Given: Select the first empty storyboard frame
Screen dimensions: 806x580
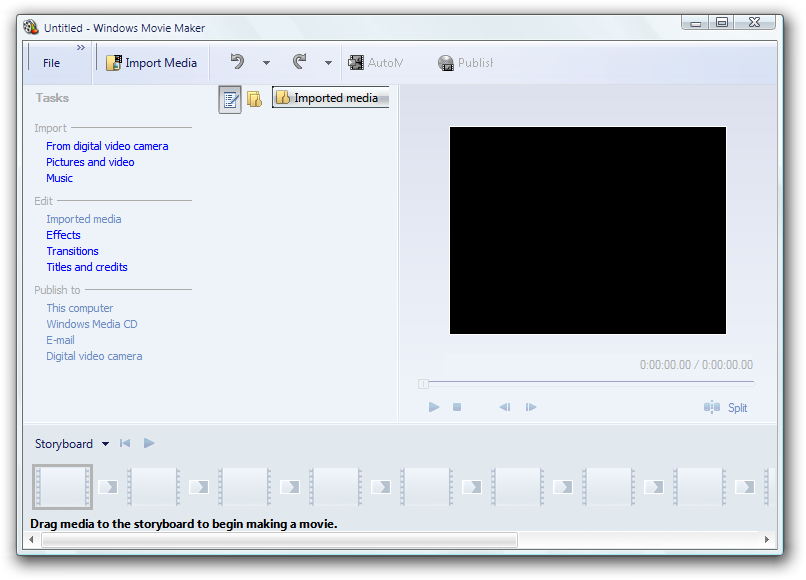Looking at the screenshot, I should pyautogui.click(x=62, y=487).
